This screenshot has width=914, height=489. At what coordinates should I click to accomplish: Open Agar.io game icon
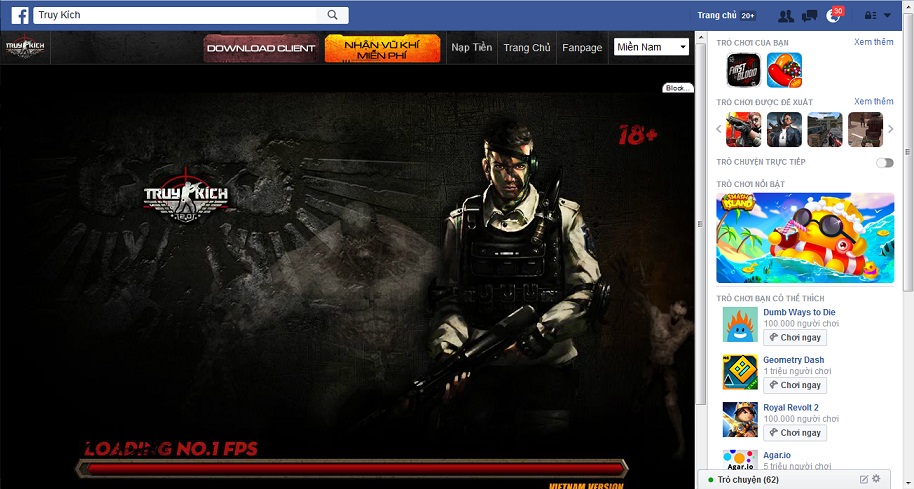coord(740,460)
